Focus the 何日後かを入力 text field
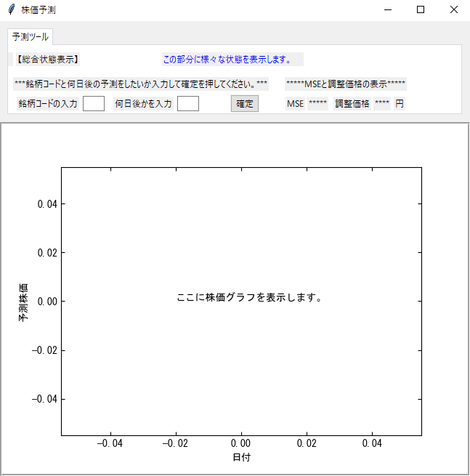This screenshot has height=476, width=470. coord(188,103)
